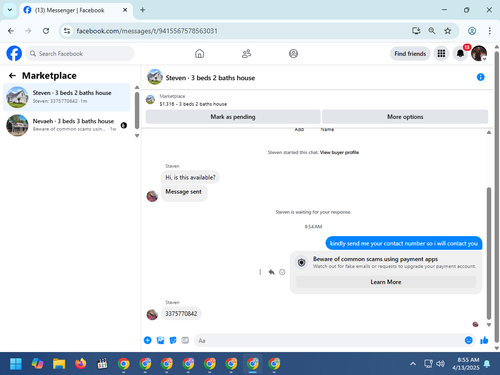Open the clock showing 8:55 AM
Screen dimensions: 500x375
pos(466,364)
